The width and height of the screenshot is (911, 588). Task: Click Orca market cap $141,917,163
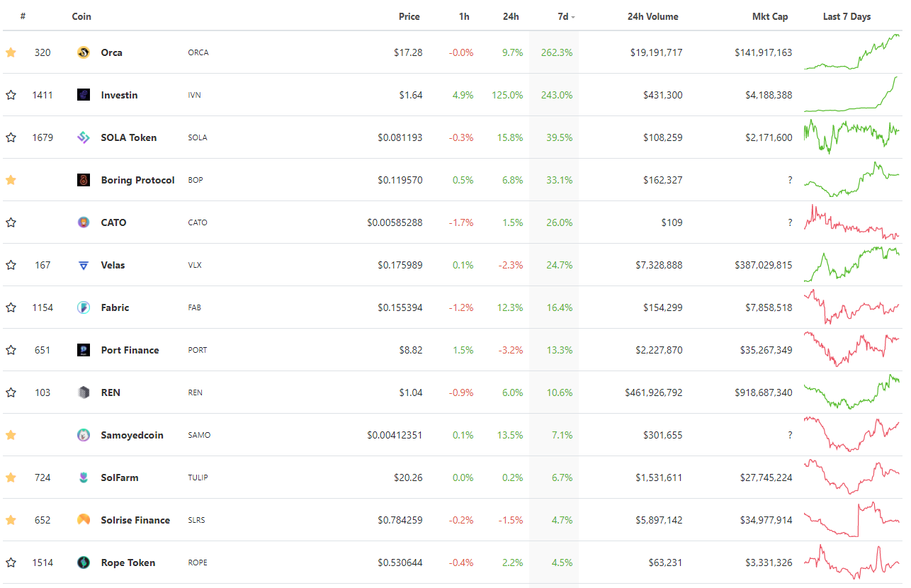coord(764,52)
